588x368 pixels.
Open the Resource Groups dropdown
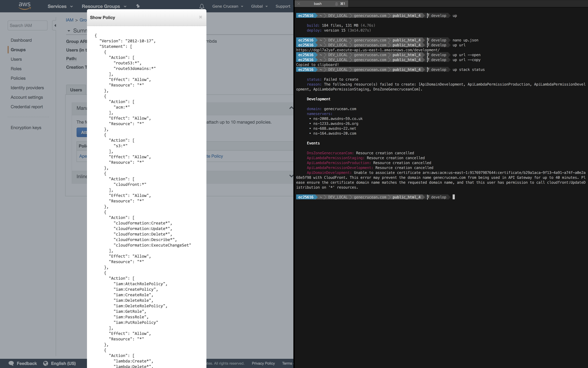click(x=104, y=6)
